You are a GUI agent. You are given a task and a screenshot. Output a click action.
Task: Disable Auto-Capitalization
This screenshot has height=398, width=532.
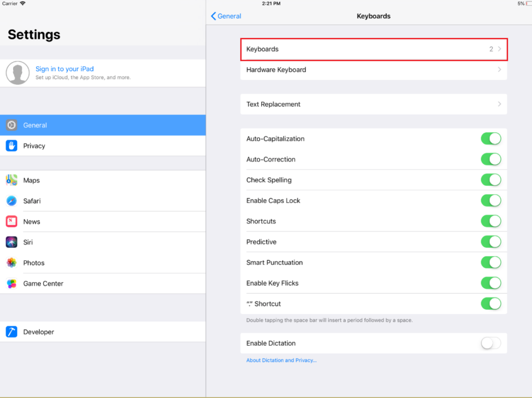[491, 138]
